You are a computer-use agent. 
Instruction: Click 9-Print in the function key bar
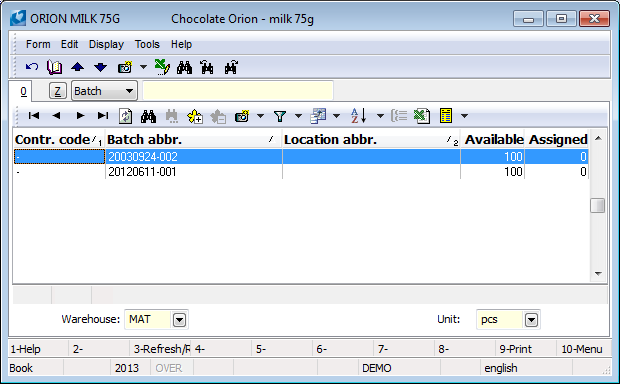pos(525,349)
